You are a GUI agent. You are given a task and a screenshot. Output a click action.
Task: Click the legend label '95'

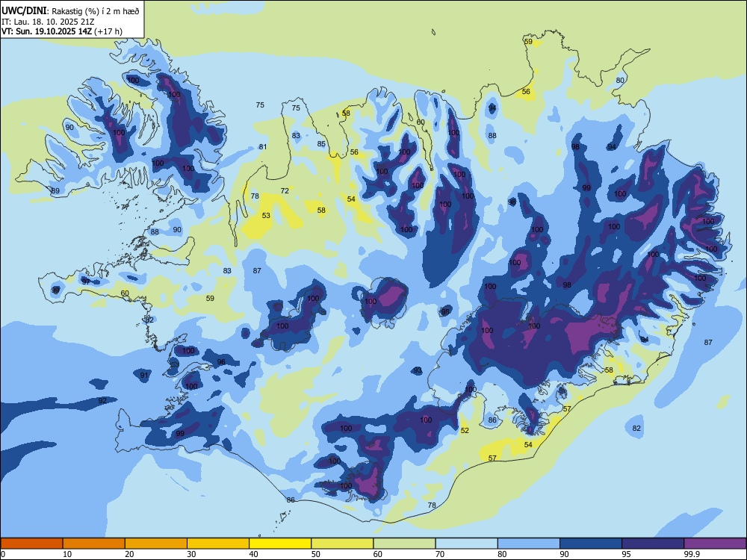[626, 554]
